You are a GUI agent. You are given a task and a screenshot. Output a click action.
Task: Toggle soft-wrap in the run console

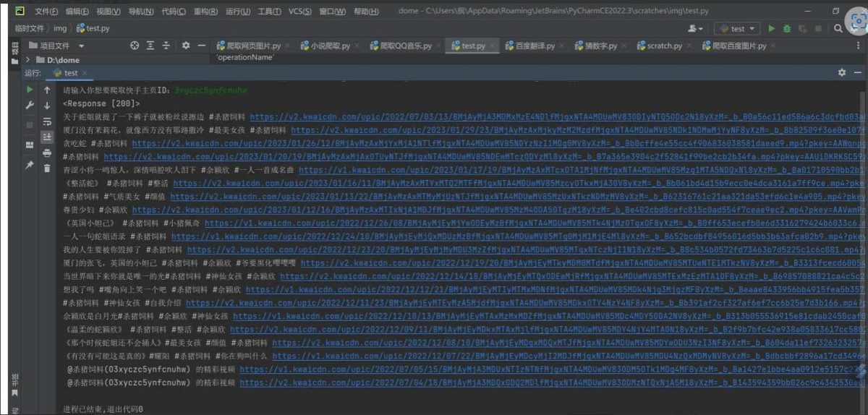pos(47,121)
